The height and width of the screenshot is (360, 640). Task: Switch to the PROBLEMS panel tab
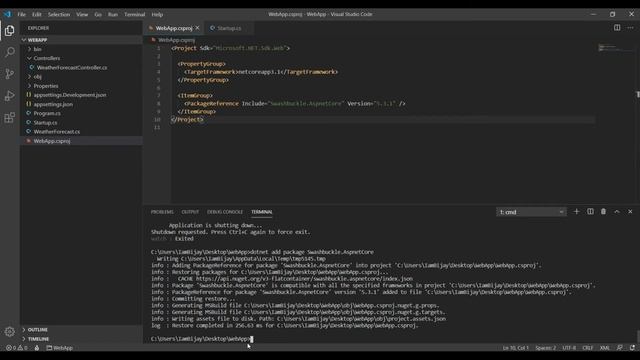click(x=162, y=212)
